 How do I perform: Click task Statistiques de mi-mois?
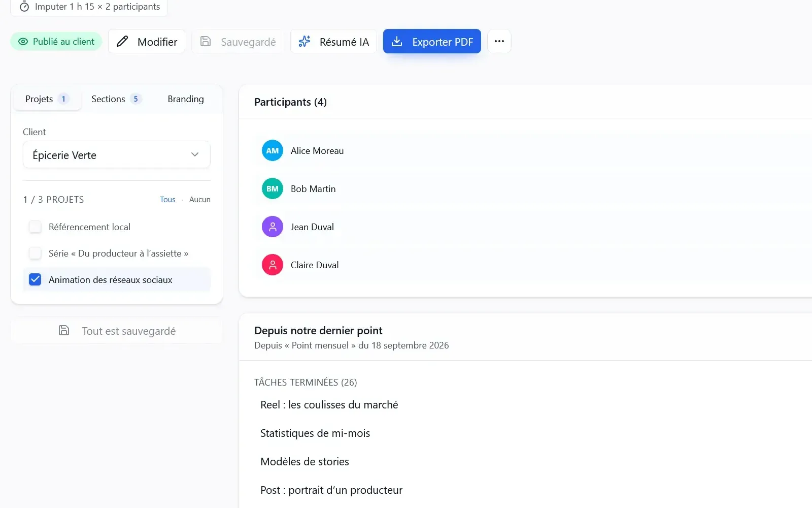pos(315,433)
